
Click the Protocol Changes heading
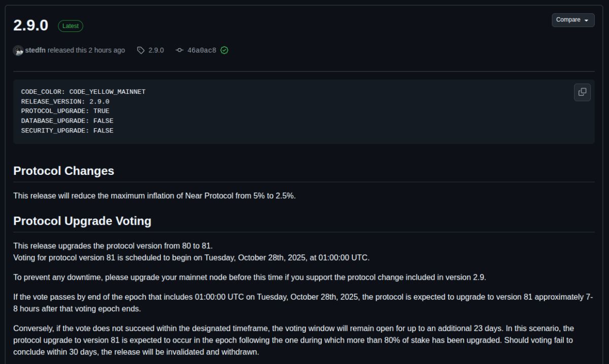click(x=63, y=171)
